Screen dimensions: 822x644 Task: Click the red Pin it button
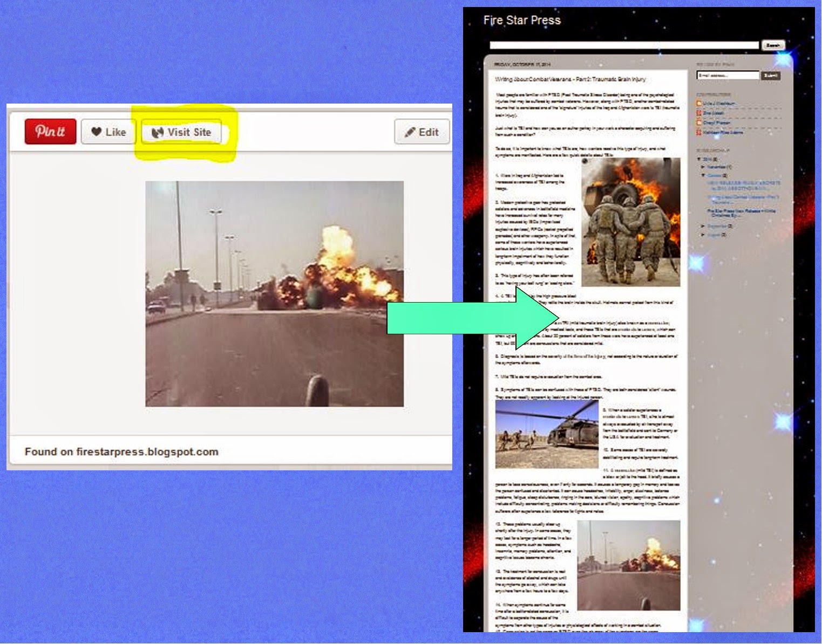50,131
